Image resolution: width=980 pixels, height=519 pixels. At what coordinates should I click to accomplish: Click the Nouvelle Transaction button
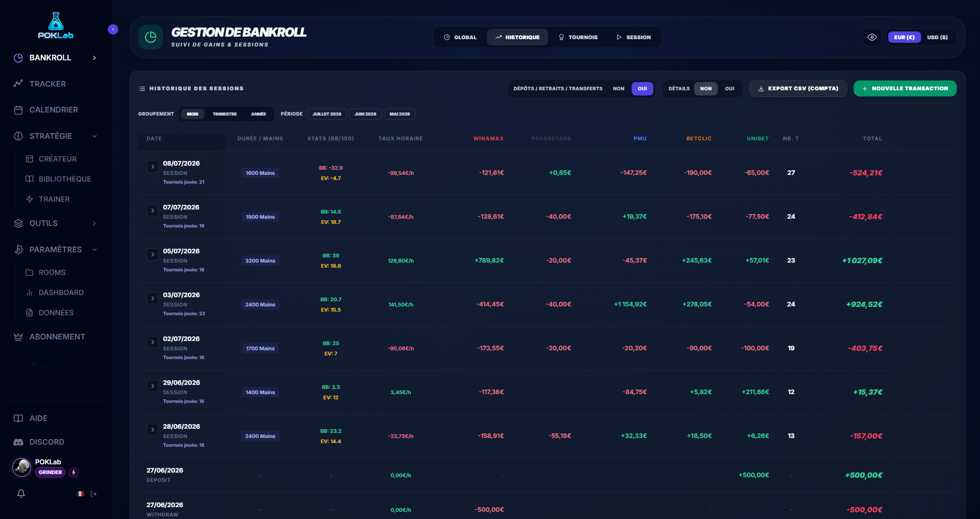coord(905,89)
